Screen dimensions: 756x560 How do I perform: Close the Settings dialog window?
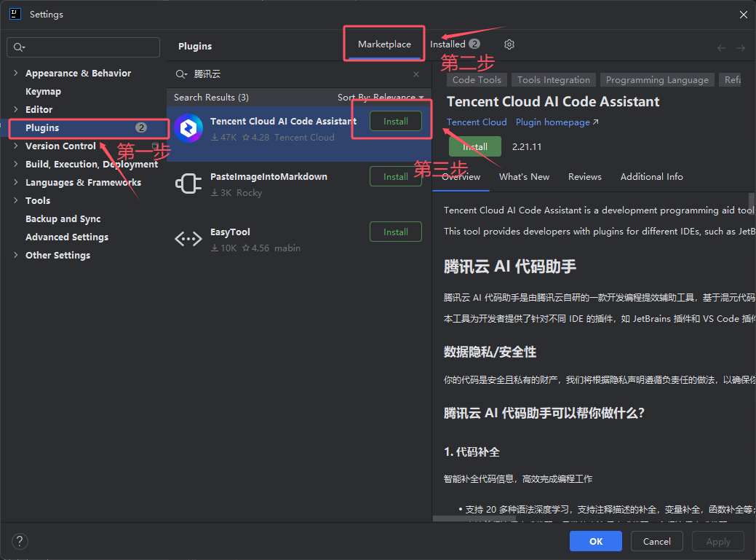tap(744, 15)
